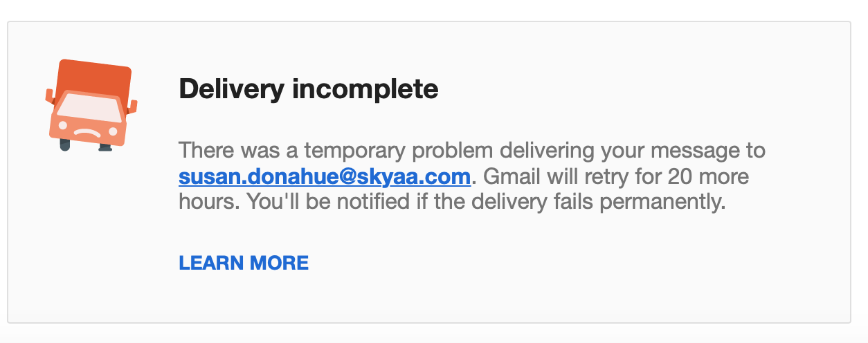Screen dimensions: 868x343
Task: Open the susan.donahue@skyaa.com email link
Action: coord(325,176)
